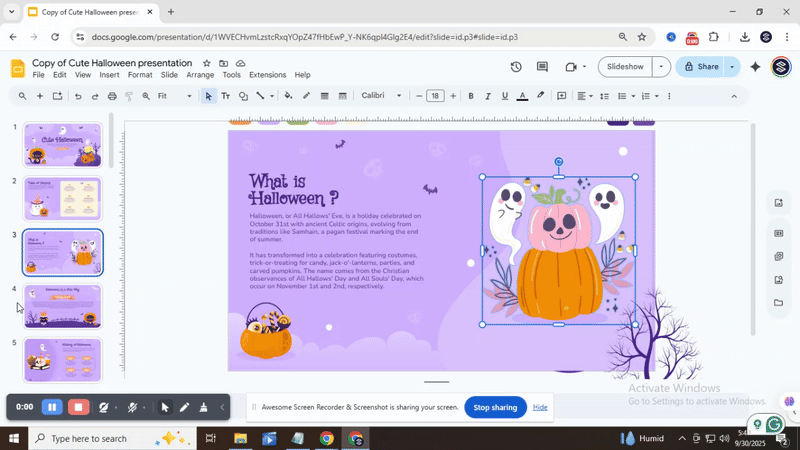This screenshot has width=800, height=450.
Task: Click the Stop sharing button
Action: (x=495, y=407)
